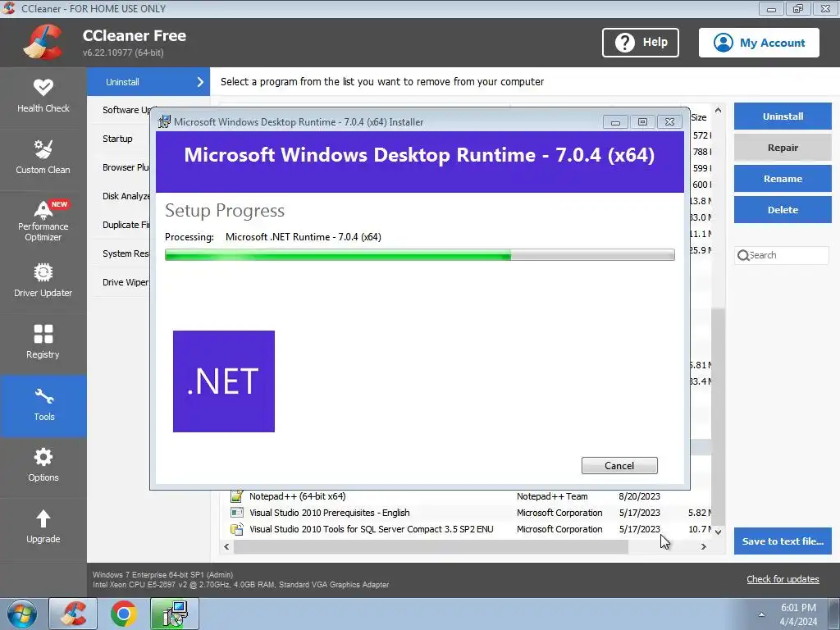Click horizontal scroll right arrow
Viewport: 840px width, 630px height.
703,546
